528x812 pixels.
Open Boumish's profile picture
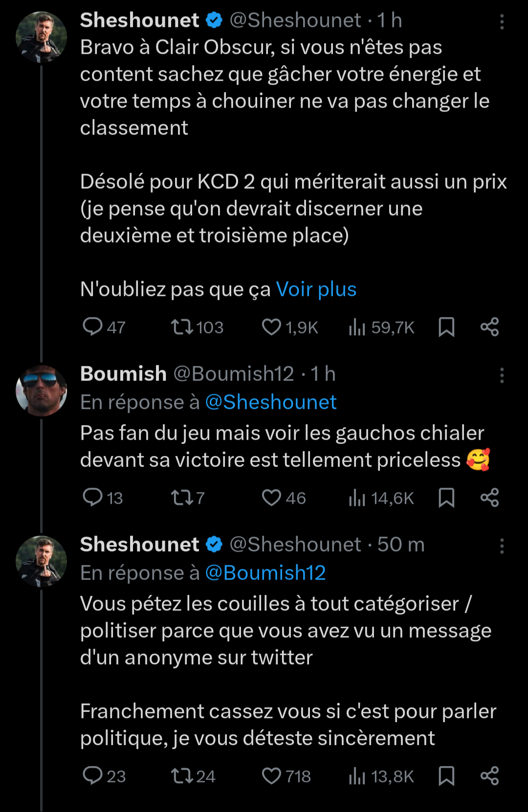(x=41, y=390)
